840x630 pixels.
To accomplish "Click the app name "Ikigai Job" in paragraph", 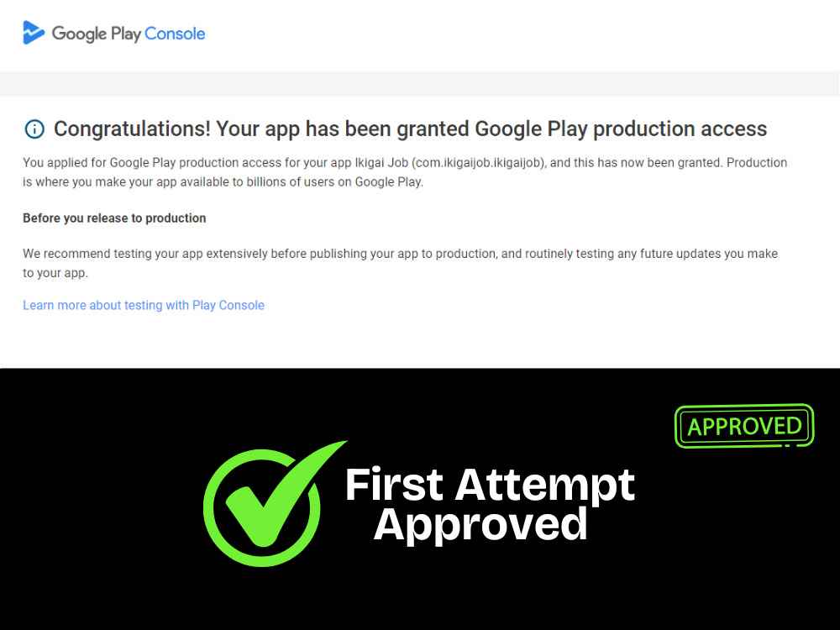I will (381, 163).
